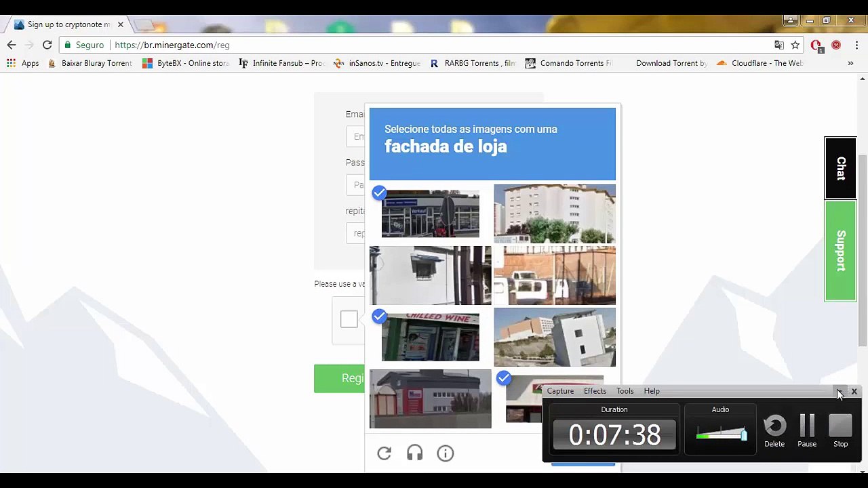This screenshot has height=488, width=868.
Task: Open the green Support side button
Action: point(840,251)
